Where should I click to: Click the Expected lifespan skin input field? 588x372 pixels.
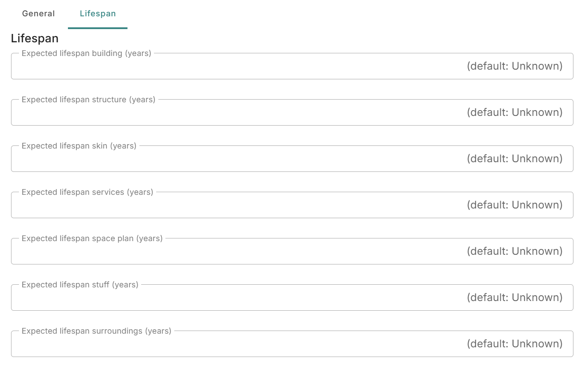(x=291, y=158)
